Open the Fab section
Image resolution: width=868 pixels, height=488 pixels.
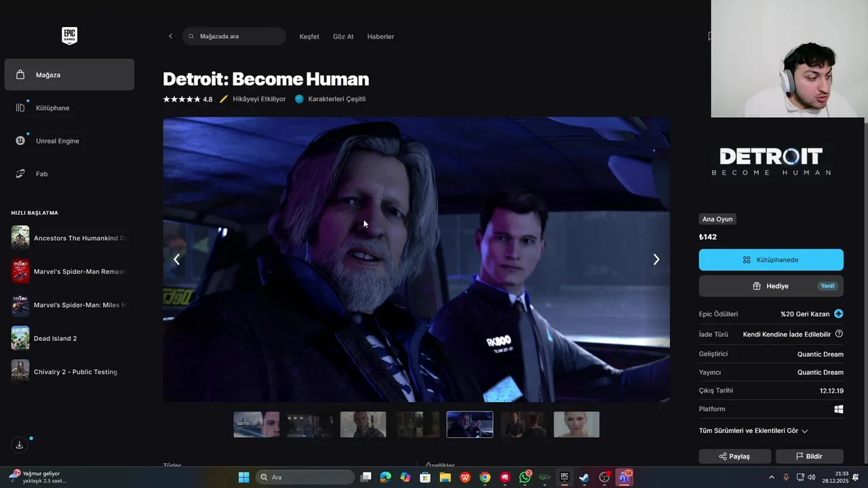pos(69,174)
